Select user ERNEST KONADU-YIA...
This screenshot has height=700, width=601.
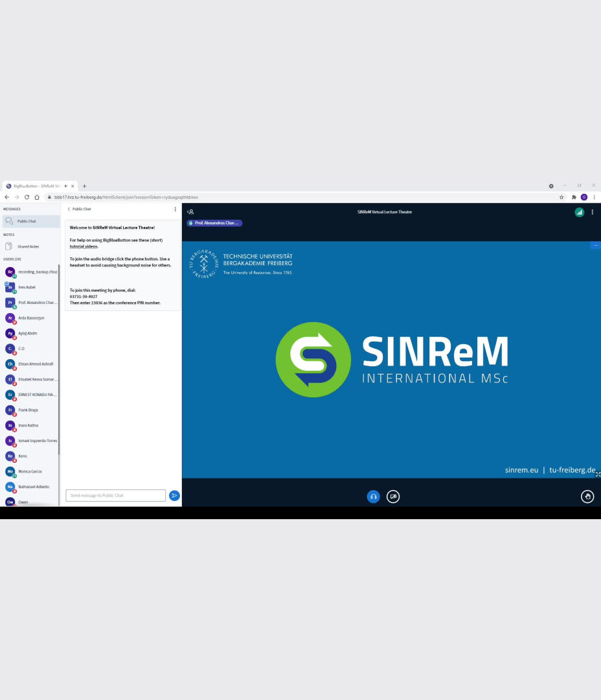31,395
